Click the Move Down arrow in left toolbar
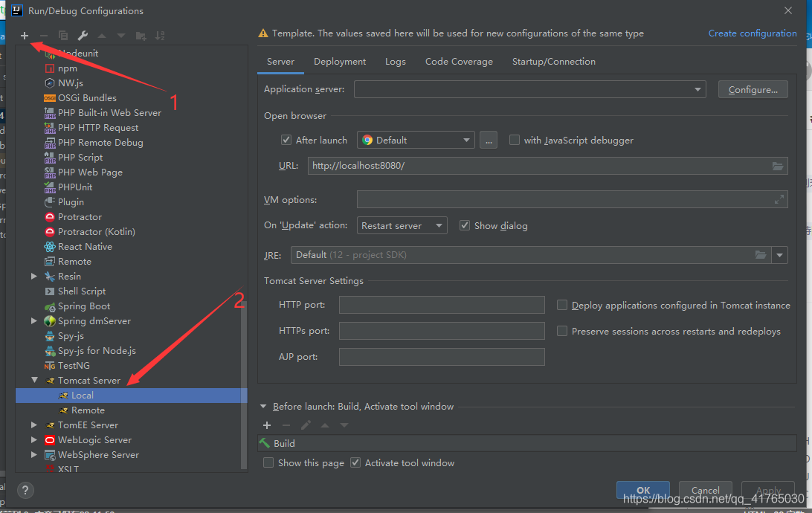The image size is (812, 513). (121, 36)
